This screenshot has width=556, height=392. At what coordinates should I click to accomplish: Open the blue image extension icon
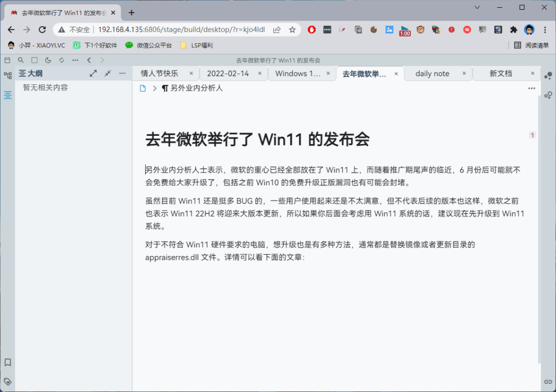(389, 29)
